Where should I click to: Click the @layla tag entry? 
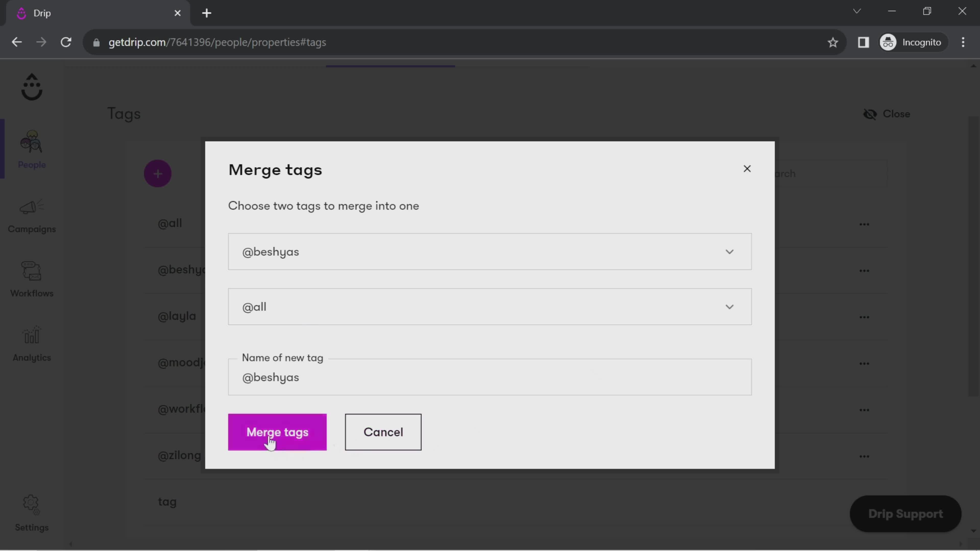click(x=177, y=316)
